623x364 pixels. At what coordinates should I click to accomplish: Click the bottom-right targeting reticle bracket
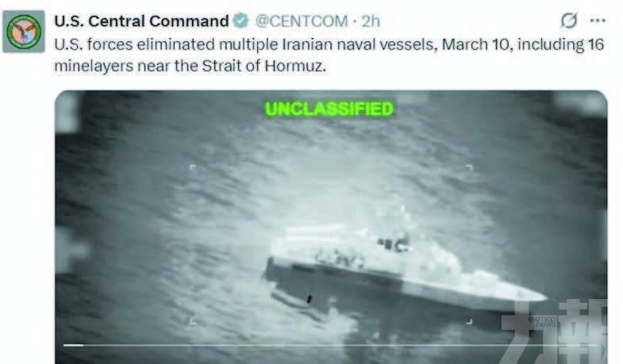point(469,320)
